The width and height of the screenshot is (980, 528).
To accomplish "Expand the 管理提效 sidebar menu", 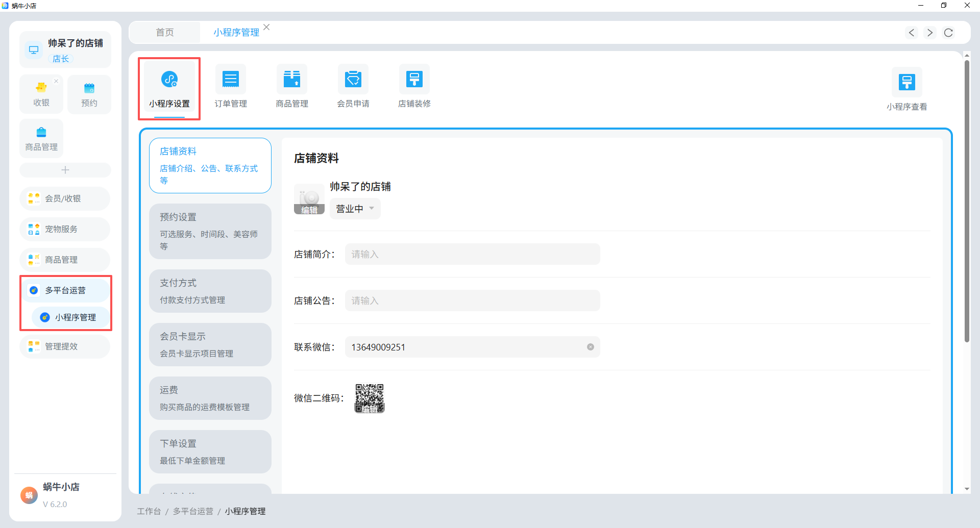I will (x=65, y=346).
